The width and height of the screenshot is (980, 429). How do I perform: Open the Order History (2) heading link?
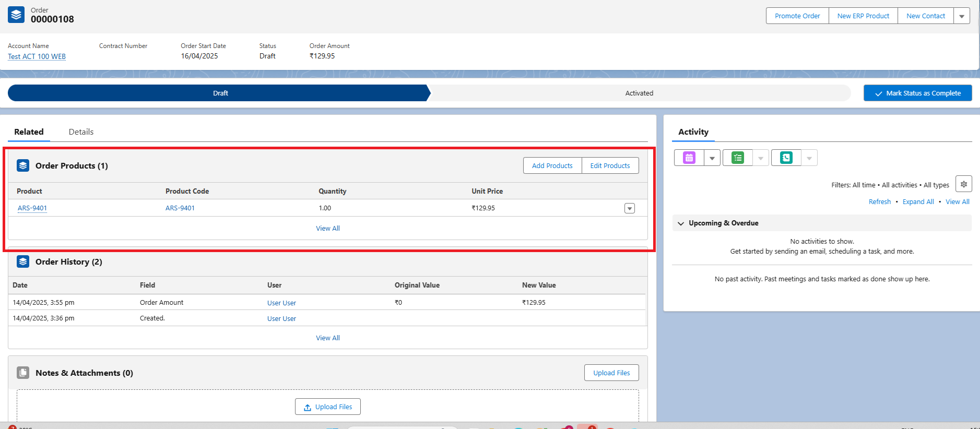[69, 261]
